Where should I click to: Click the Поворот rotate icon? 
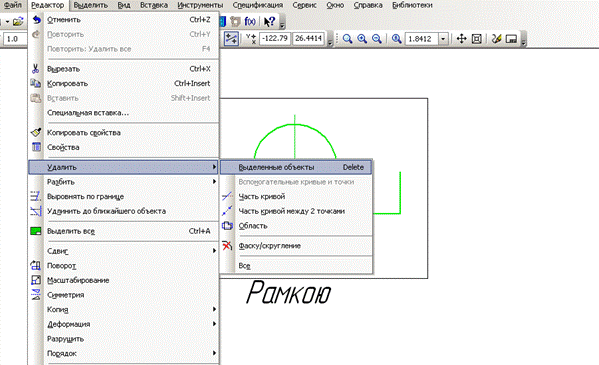[36, 265]
